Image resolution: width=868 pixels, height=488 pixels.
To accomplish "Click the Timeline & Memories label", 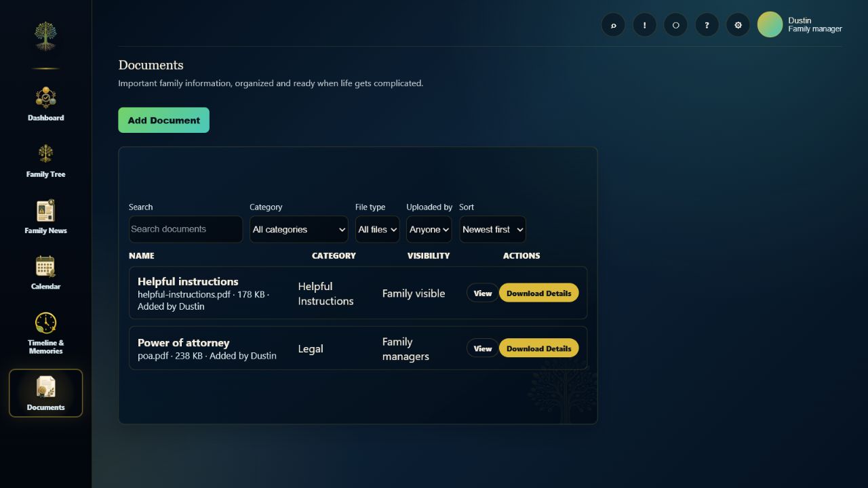I will (x=45, y=347).
